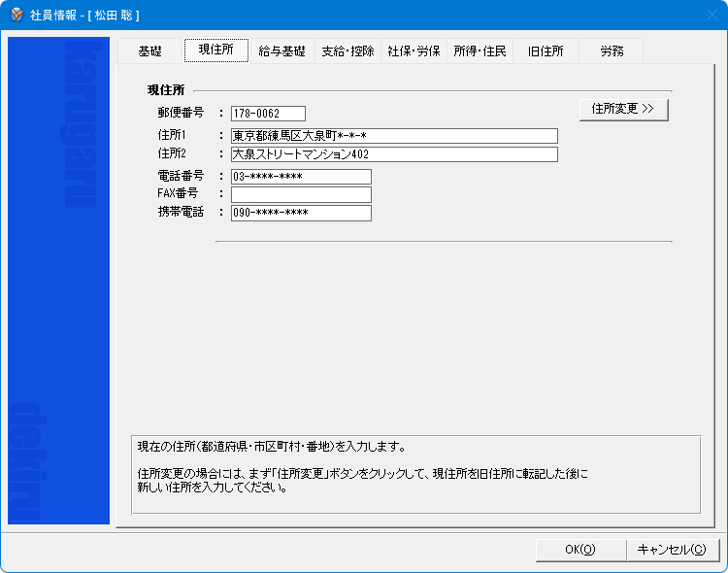Viewport: 728px width, 573px height.
Task: Focus the 住所1 address field
Action: (394, 136)
